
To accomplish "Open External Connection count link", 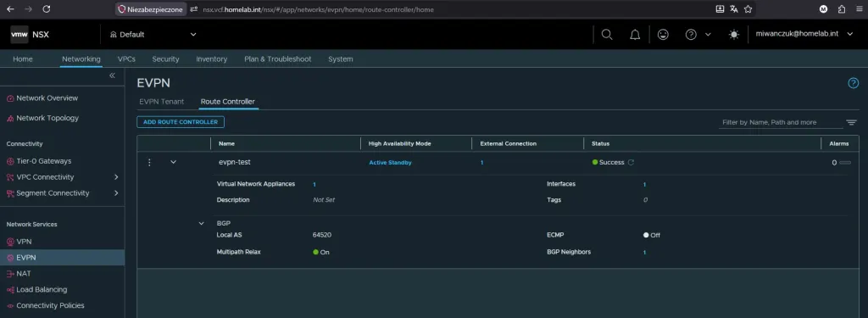I will pos(481,163).
